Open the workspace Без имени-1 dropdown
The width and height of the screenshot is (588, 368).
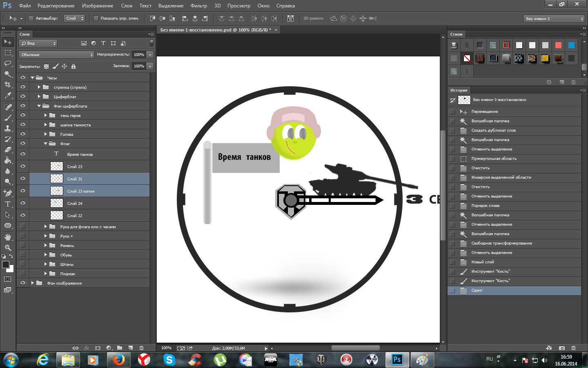point(554,19)
